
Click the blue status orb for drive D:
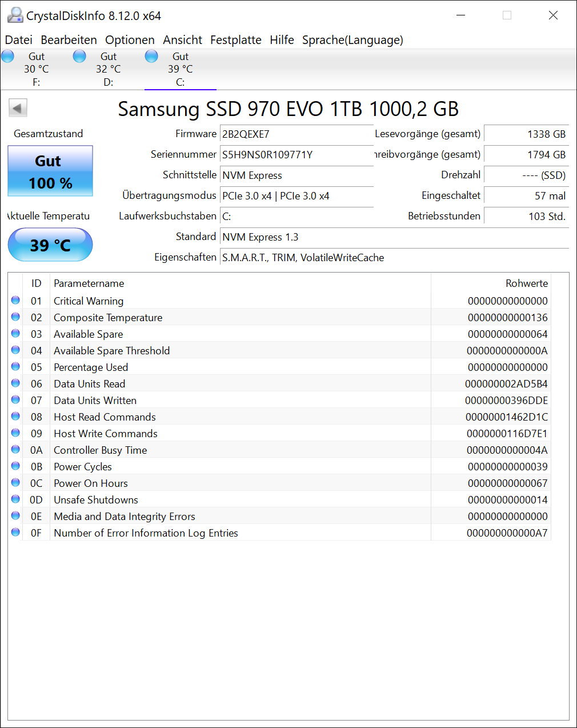point(79,56)
